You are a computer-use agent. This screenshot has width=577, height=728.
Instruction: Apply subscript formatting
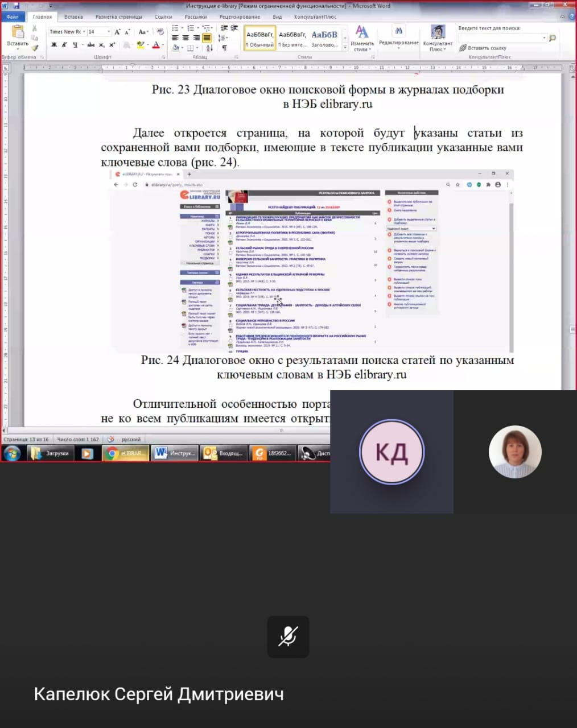[101, 45]
